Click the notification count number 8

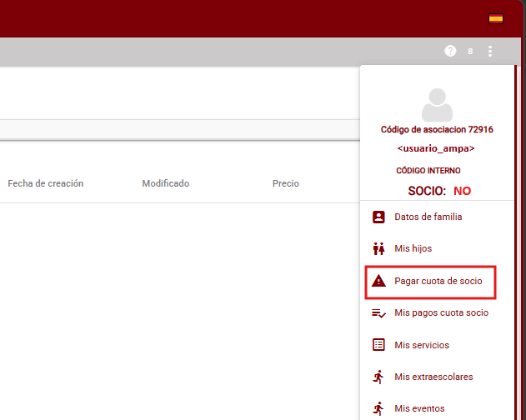pos(470,52)
